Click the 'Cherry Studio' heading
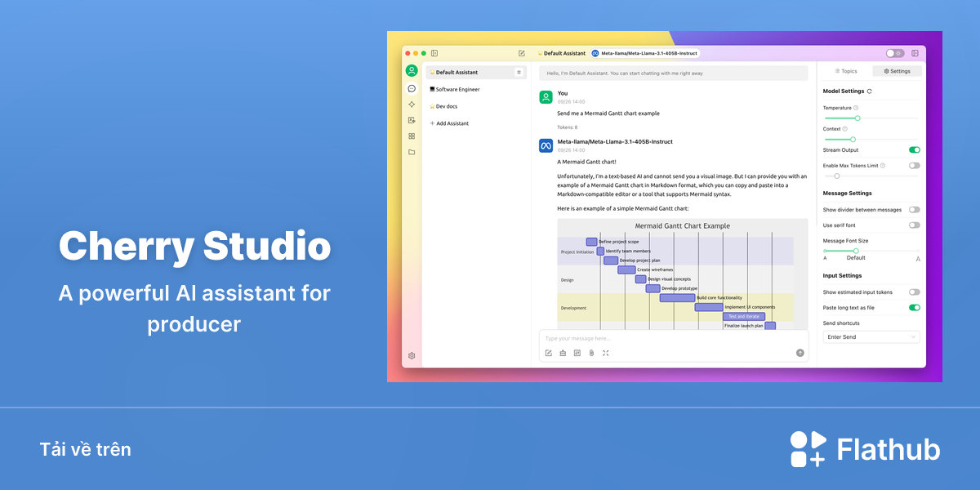Viewport: 980px width, 490px height. coord(194,245)
